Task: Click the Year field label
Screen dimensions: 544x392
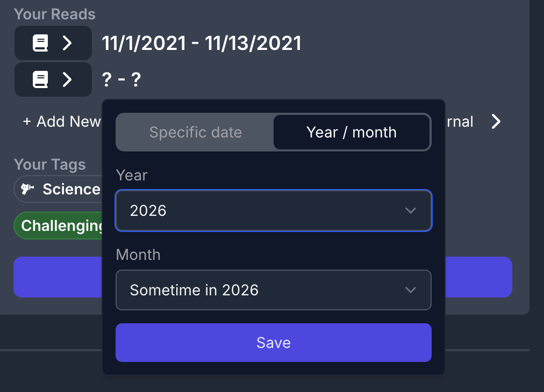Action: click(132, 175)
